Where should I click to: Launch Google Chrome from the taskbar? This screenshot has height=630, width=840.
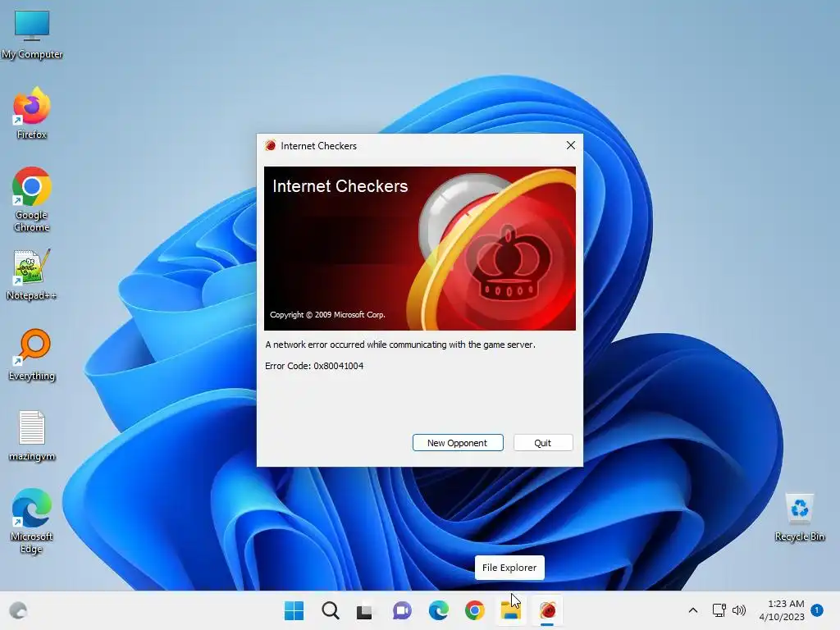pos(475,610)
